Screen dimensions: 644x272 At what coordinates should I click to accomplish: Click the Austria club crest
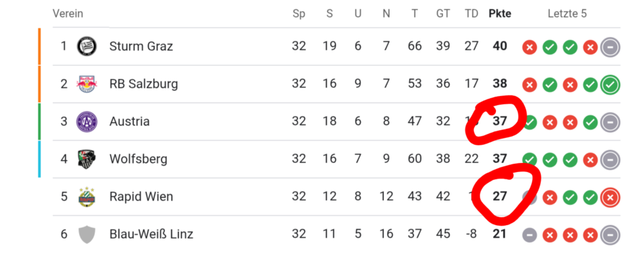point(86,121)
